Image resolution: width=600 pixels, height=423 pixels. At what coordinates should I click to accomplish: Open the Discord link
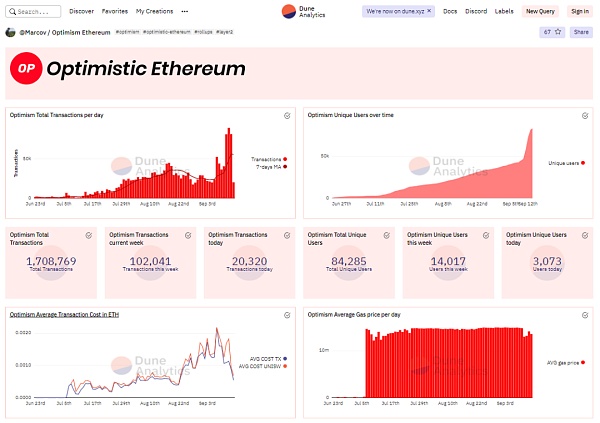coord(476,11)
